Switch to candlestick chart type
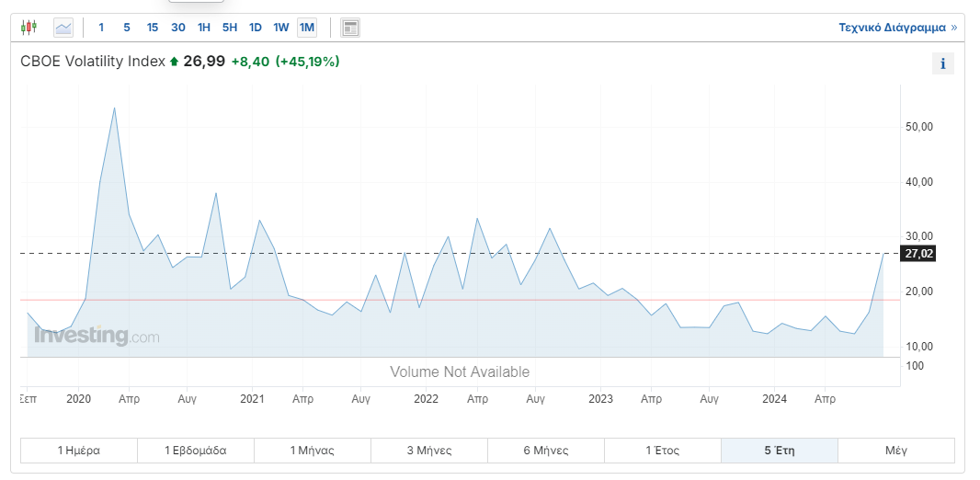Image resolution: width=980 pixels, height=480 pixels. point(29,28)
